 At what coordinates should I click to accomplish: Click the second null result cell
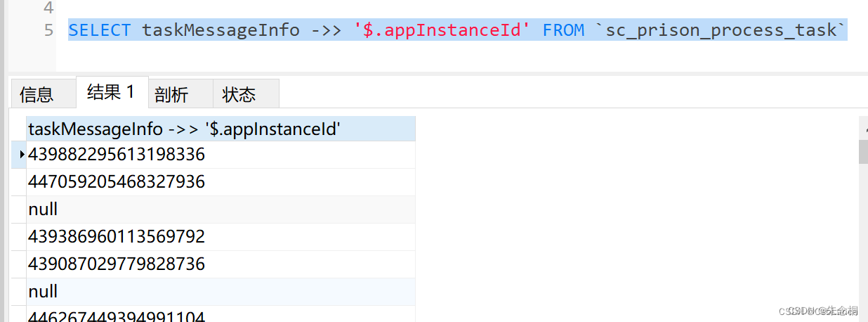(x=43, y=292)
